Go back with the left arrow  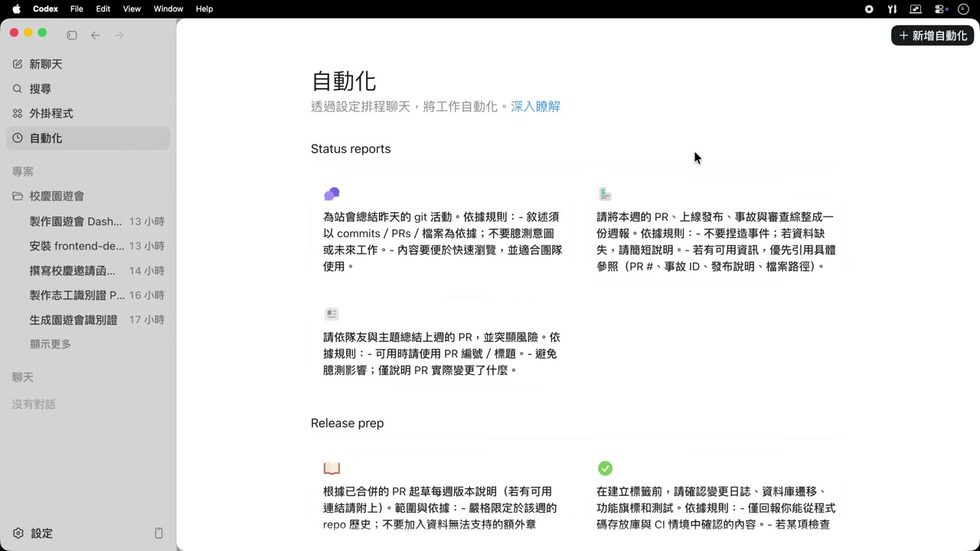(96, 35)
